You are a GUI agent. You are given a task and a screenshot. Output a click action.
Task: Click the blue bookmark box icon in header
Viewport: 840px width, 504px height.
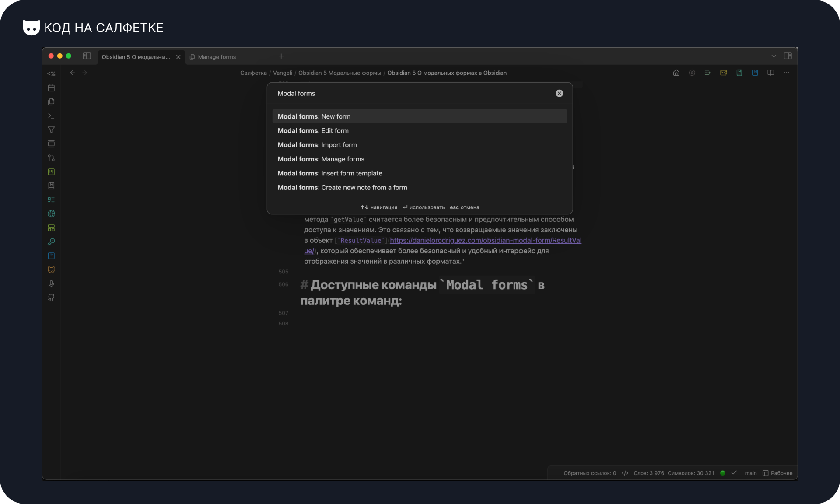[x=755, y=73]
